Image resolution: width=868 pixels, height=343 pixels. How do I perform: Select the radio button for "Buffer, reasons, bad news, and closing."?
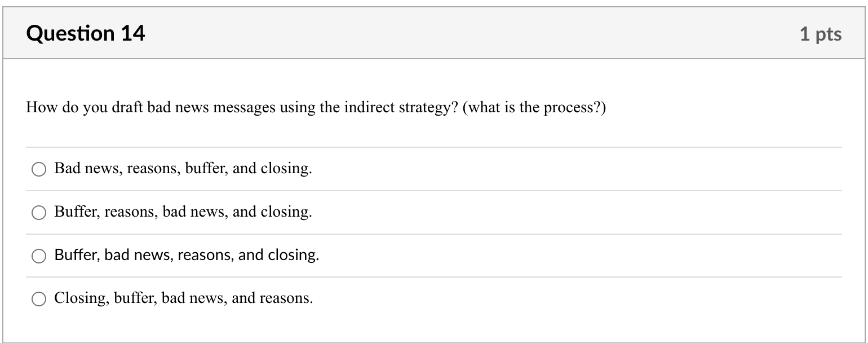38,213
